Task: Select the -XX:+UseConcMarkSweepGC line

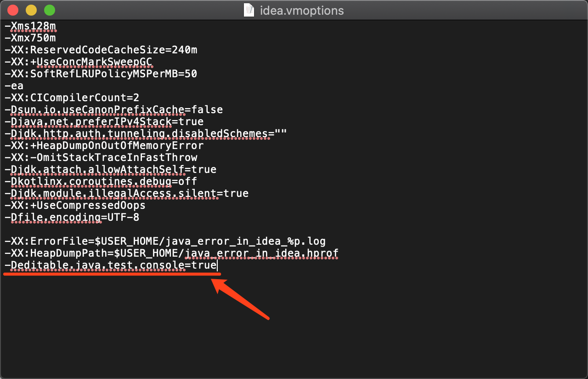Action: (x=79, y=62)
